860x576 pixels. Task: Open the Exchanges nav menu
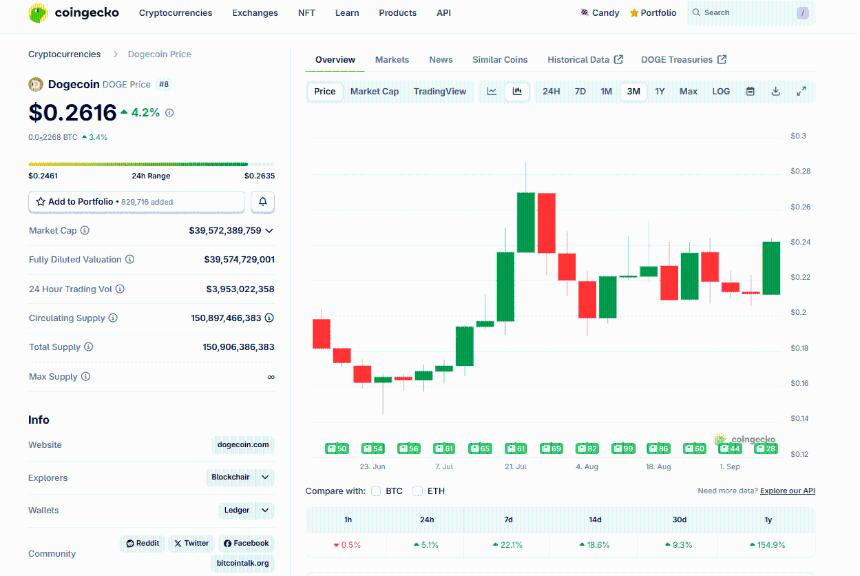(255, 13)
